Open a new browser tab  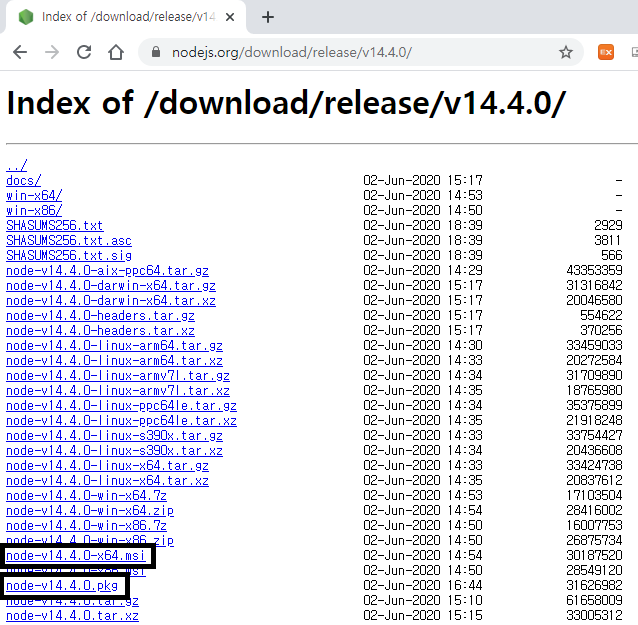point(268,17)
